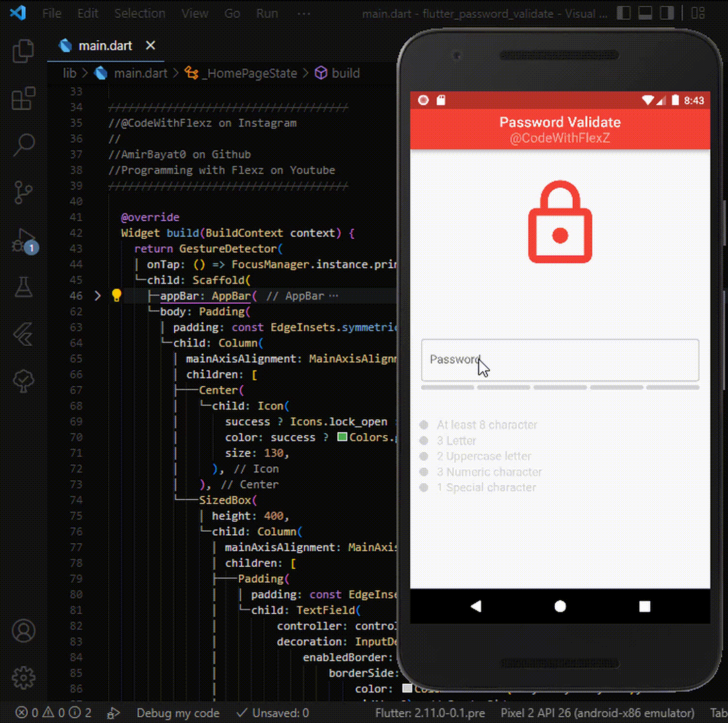Open the Run menu
The height and width of the screenshot is (723, 728).
[x=266, y=13]
